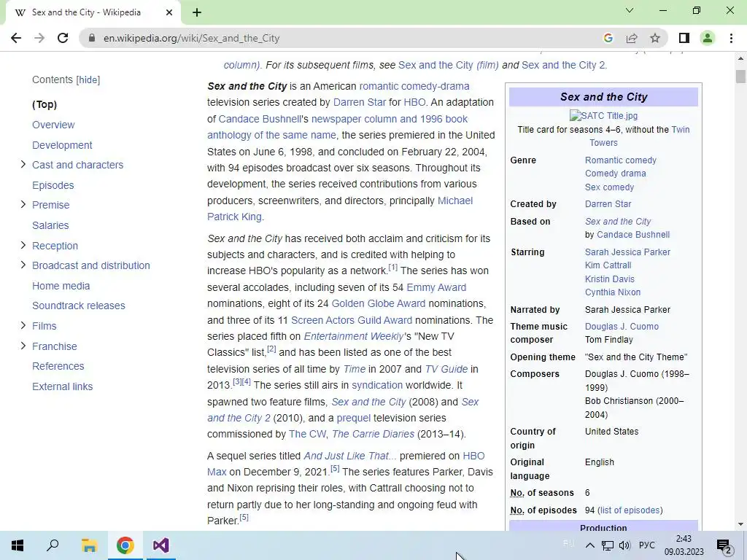Click the forward navigation arrow

coord(39,38)
